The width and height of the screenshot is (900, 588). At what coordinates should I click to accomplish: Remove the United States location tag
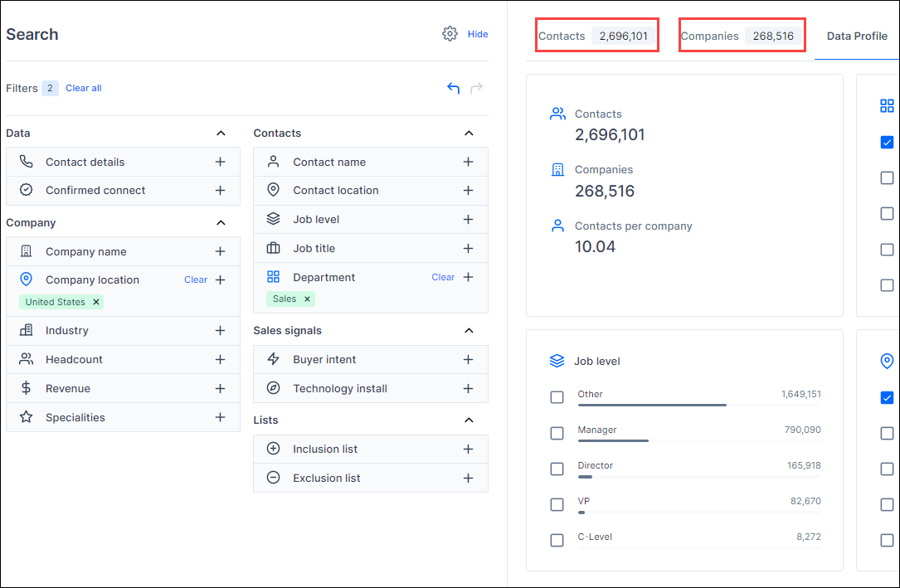96,302
